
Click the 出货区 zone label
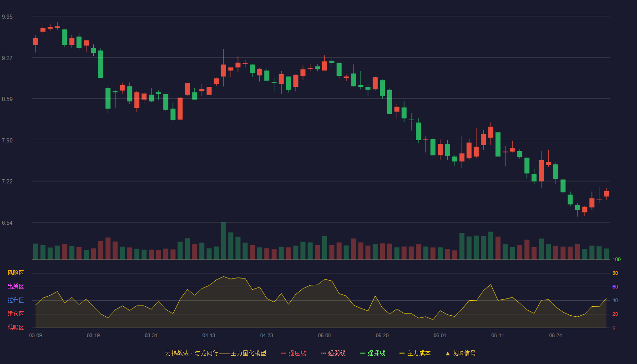point(15,287)
